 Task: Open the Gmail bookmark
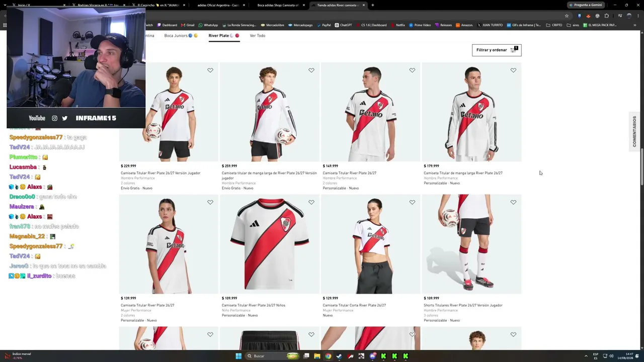tap(188, 25)
